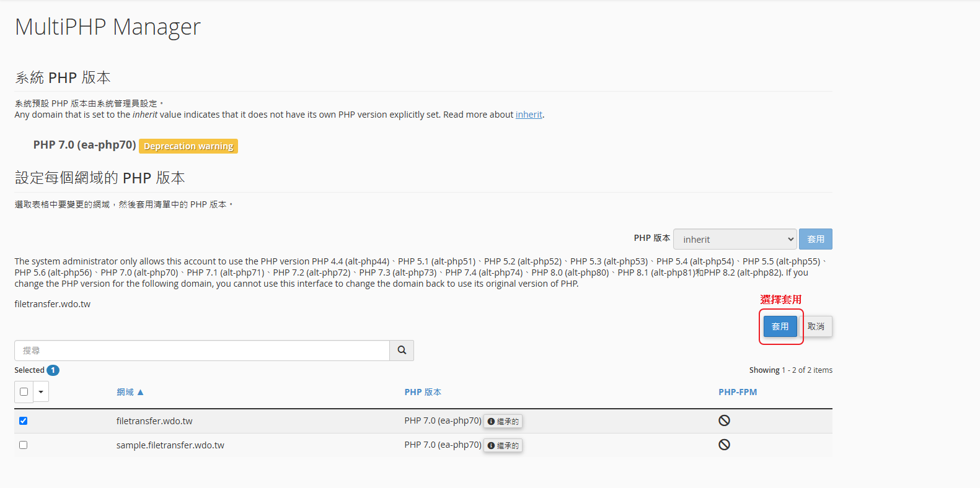
Task: Open the PHP 版本 inherit dropdown
Action: pyautogui.click(x=735, y=239)
